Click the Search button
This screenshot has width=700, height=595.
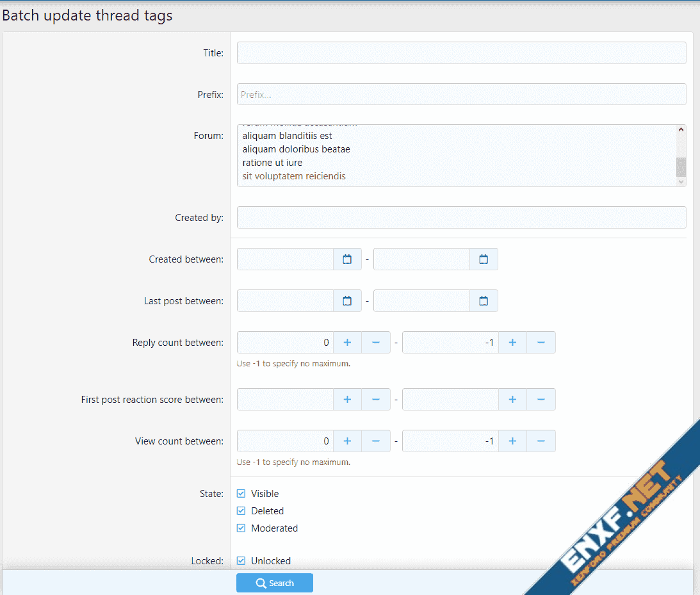tap(275, 583)
